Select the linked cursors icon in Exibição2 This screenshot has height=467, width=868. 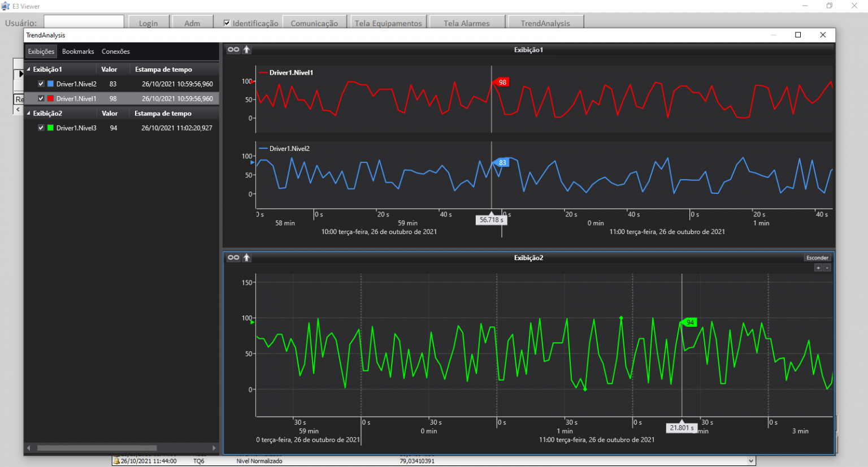233,257
